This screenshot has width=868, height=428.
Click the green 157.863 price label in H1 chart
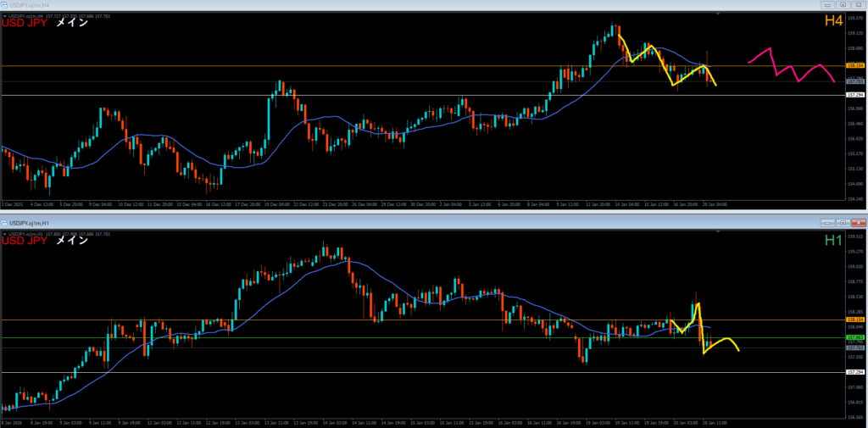(x=855, y=338)
